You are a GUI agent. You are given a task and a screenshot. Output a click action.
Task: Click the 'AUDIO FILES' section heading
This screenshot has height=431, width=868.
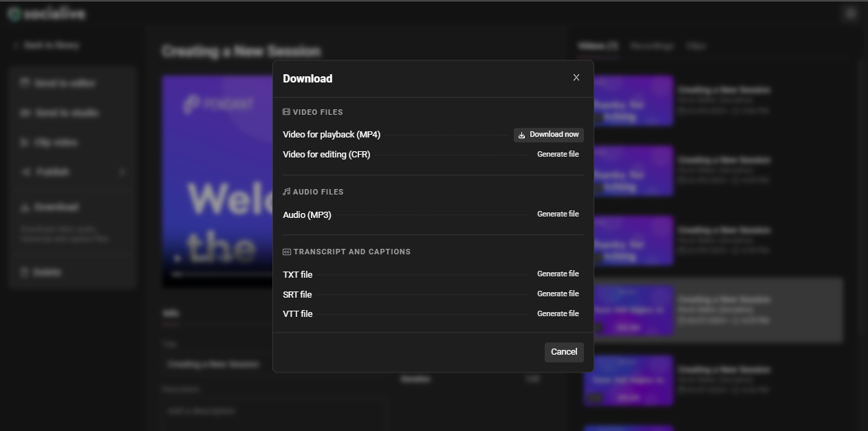click(x=318, y=192)
